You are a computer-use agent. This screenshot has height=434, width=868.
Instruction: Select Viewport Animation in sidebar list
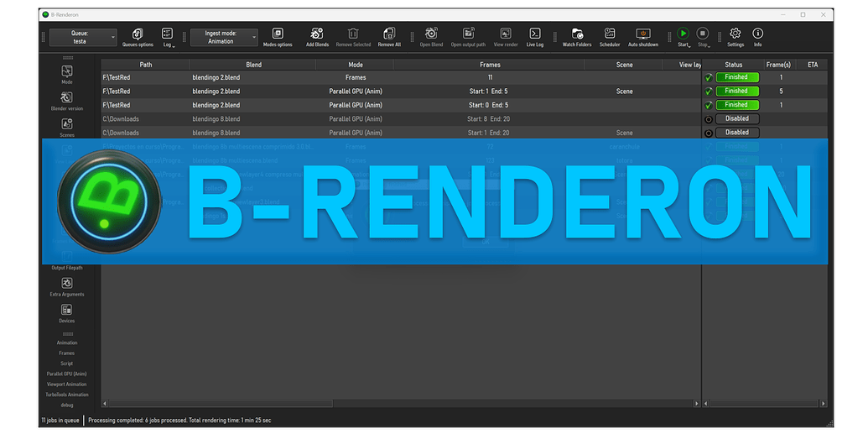(x=67, y=384)
